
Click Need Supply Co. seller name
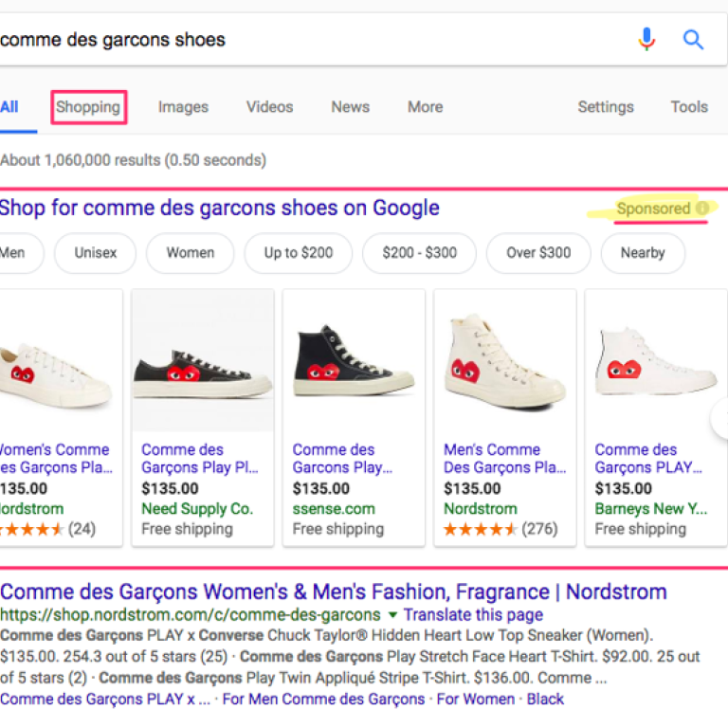(x=197, y=509)
